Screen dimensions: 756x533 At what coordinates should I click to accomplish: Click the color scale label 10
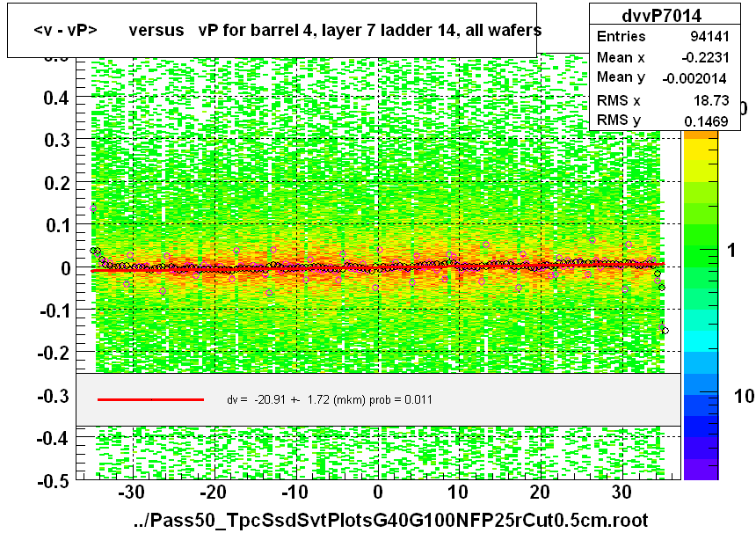point(744,396)
